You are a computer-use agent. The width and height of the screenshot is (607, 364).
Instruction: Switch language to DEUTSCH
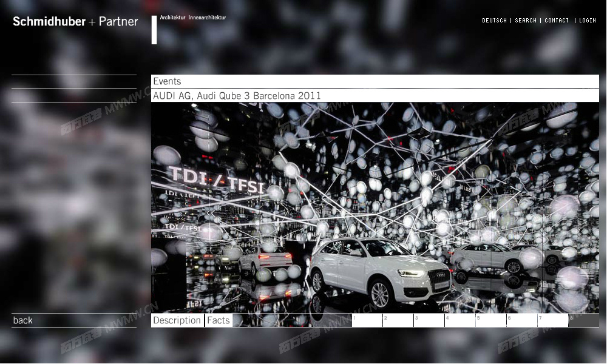(494, 21)
